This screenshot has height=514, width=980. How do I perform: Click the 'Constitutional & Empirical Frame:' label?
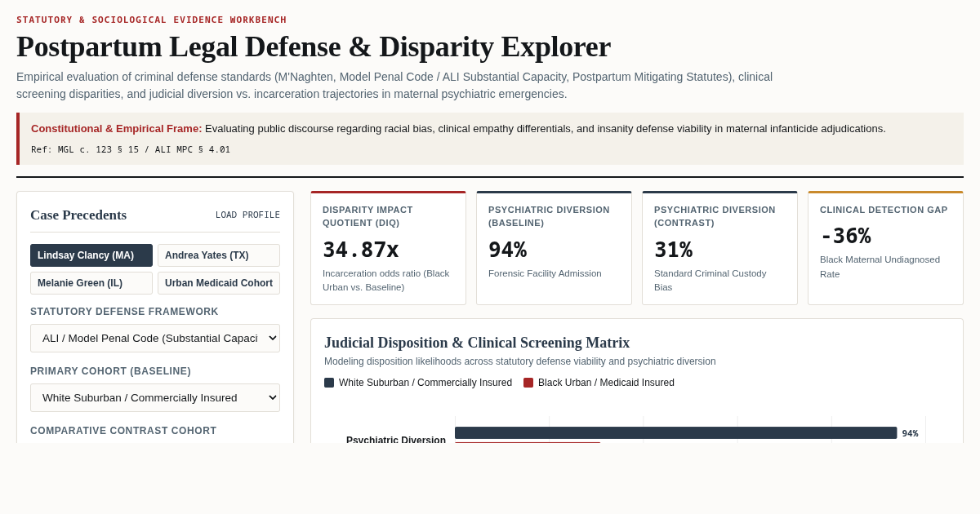[117, 128]
